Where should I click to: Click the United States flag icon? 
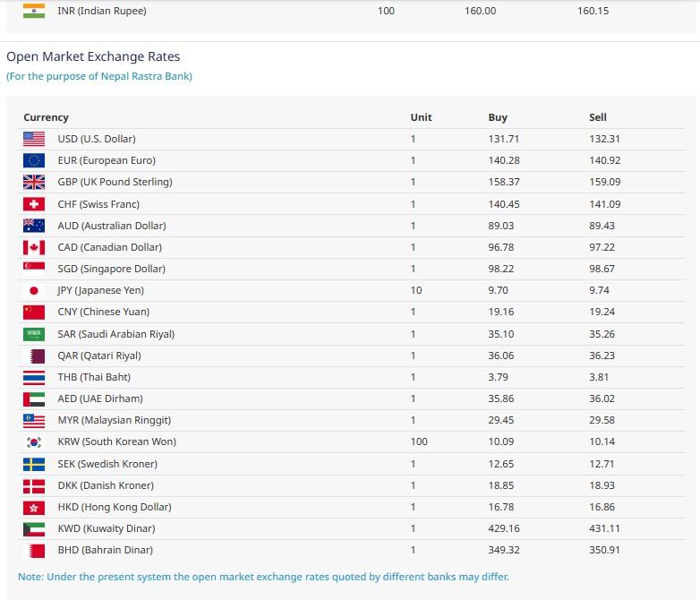34,139
